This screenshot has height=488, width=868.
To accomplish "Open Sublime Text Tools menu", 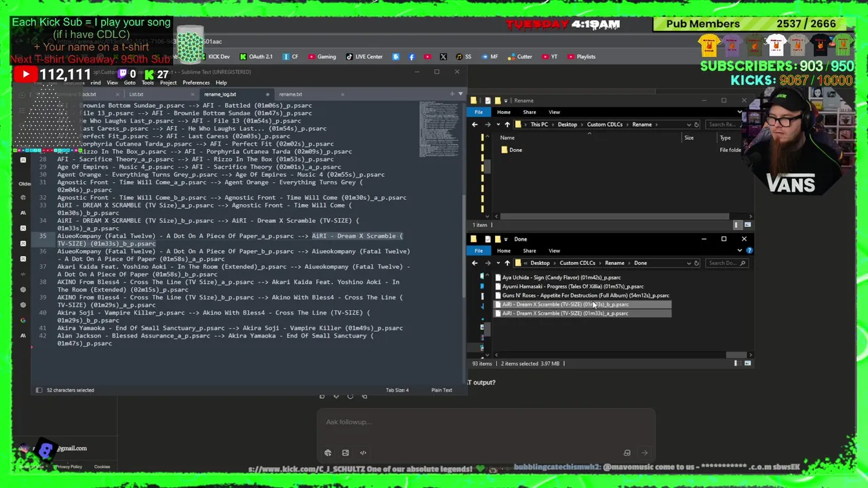I will coord(147,83).
